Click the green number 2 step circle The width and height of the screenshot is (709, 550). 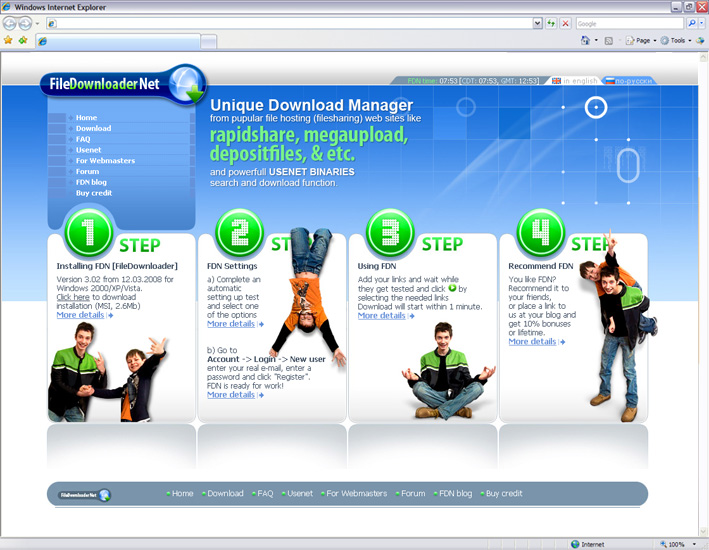[239, 232]
